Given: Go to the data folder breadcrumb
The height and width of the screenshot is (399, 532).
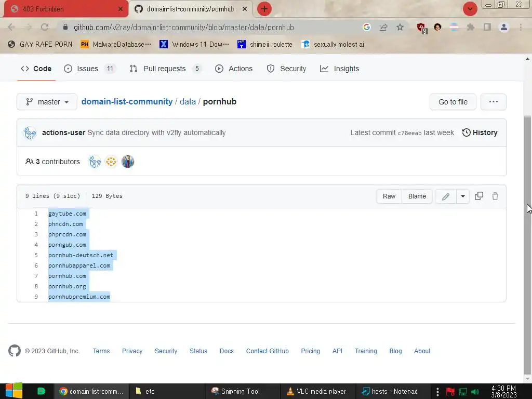Looking at the screenshot, I should tap(188, 101).
